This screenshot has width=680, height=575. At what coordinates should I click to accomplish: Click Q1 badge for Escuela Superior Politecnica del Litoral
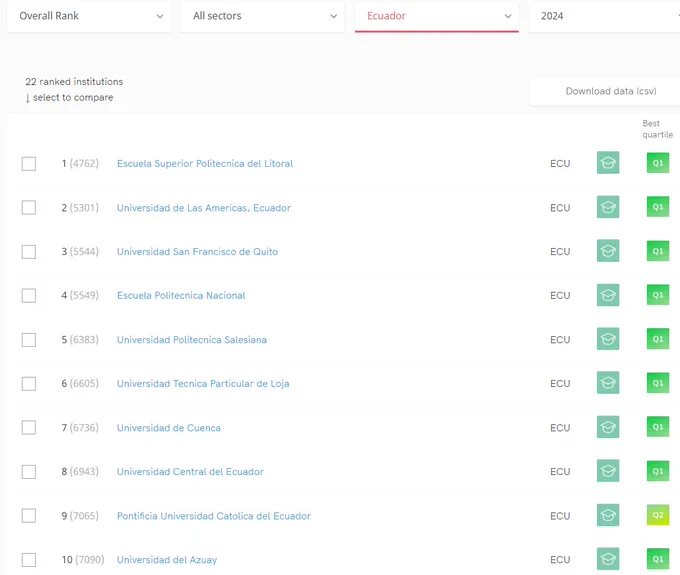(658, 163)
